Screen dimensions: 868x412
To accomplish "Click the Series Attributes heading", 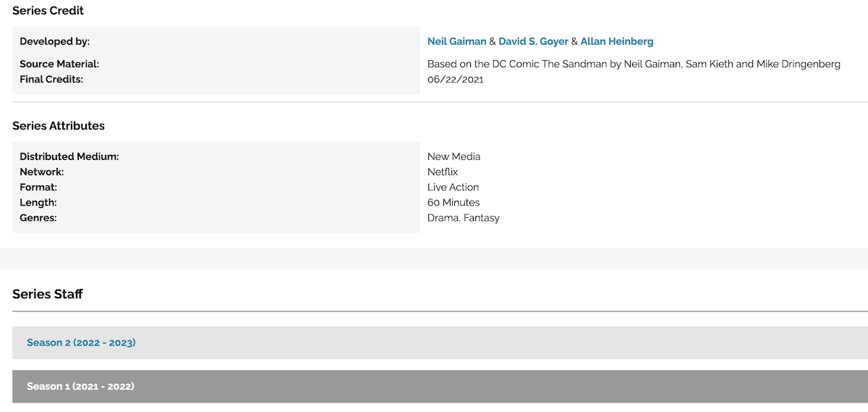I will pos(59,126).
